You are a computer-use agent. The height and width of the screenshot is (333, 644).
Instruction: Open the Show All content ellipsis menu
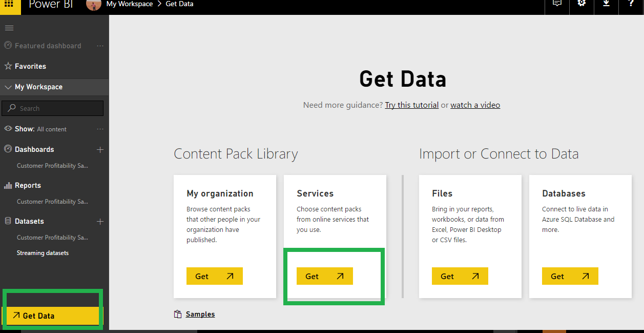pyautogui.click(x=100, y=129)
